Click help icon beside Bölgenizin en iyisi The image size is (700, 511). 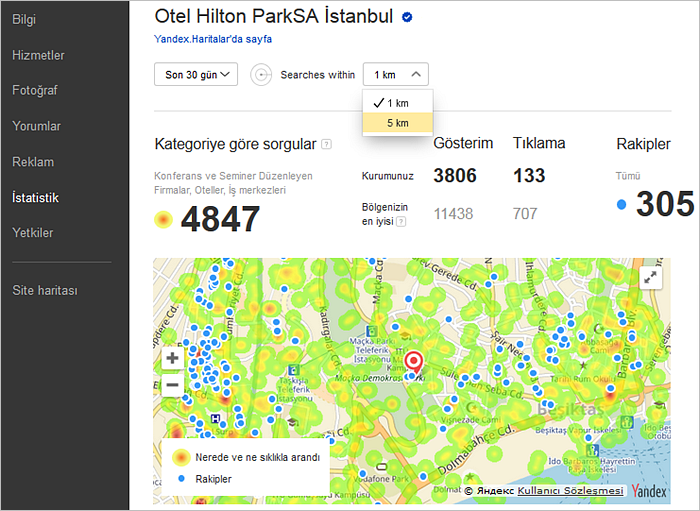(401, 221)
